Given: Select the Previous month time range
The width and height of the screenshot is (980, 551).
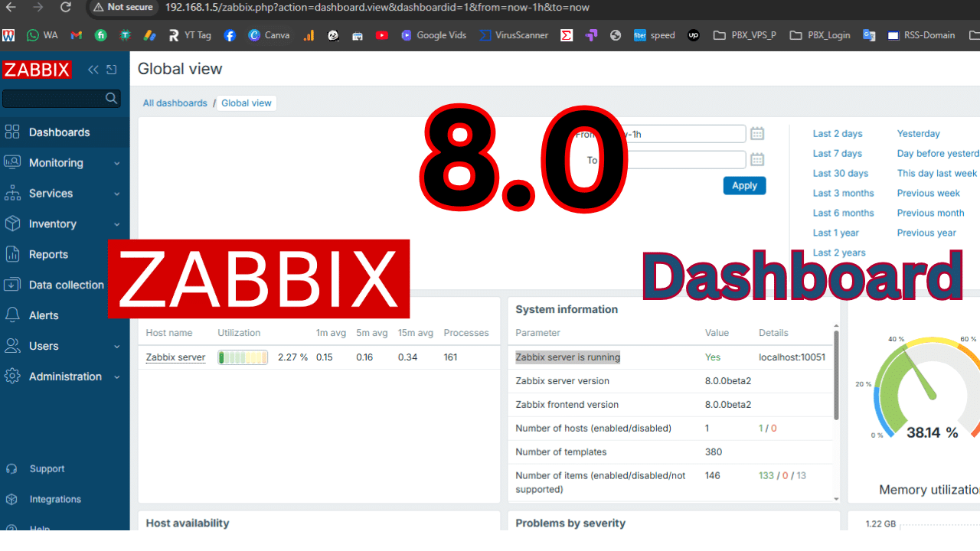Looking at the screenshot, I should click(931, 214).
